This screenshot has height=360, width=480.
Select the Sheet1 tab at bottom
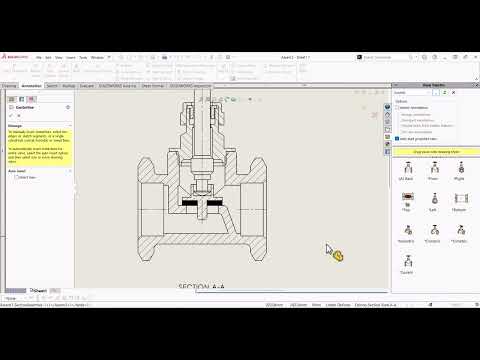pyautogui.click(x=38, y=290)
